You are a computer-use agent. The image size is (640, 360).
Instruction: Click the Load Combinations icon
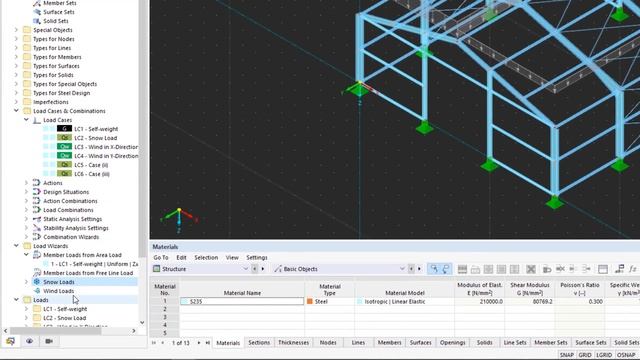click(x=37, y=210)
